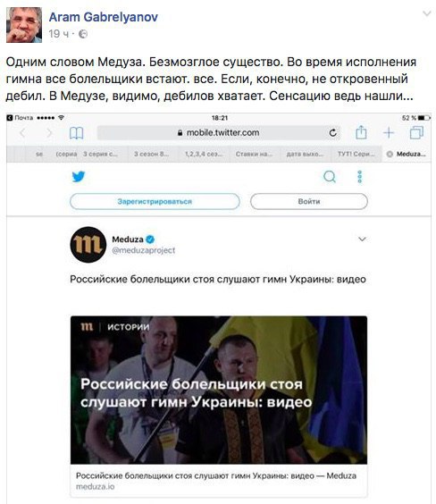
Task: Open Aram Gabrelyanov's profile name link
Action: pos(103,17)
